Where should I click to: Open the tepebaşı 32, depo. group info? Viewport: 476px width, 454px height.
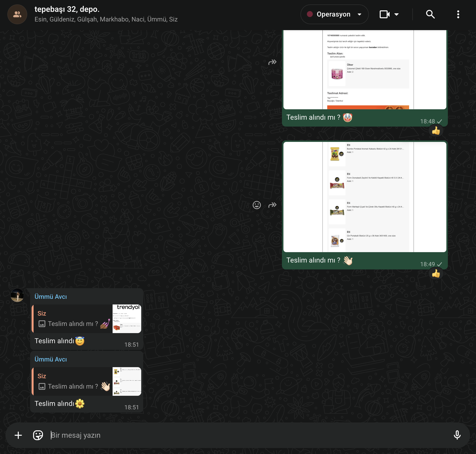[x=67, y=9]
